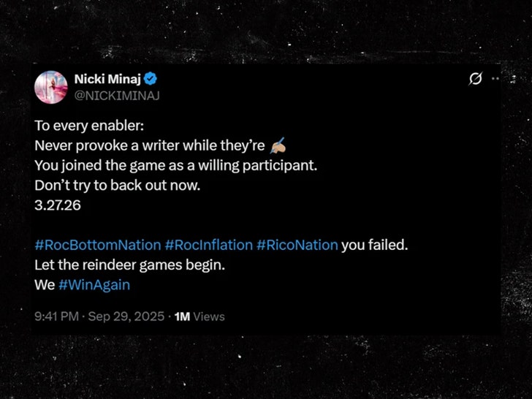Click 'Don't try to back out now.'
The height and width of the screenshot is (399, 532).
117,186
